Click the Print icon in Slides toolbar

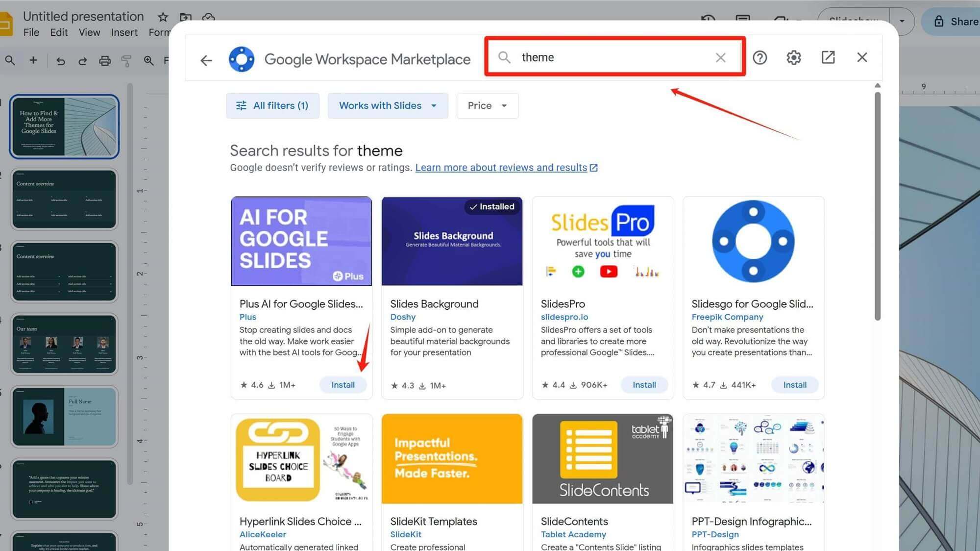tap(105, 61)
